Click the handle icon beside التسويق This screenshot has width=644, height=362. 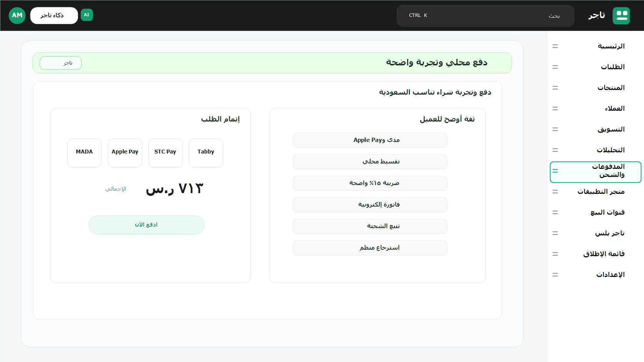pos(555,129)
